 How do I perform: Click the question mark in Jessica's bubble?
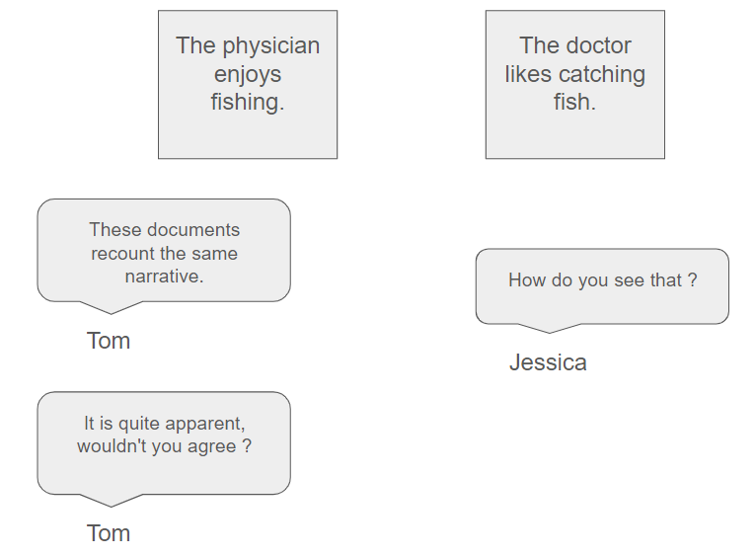tap(693, 279)
